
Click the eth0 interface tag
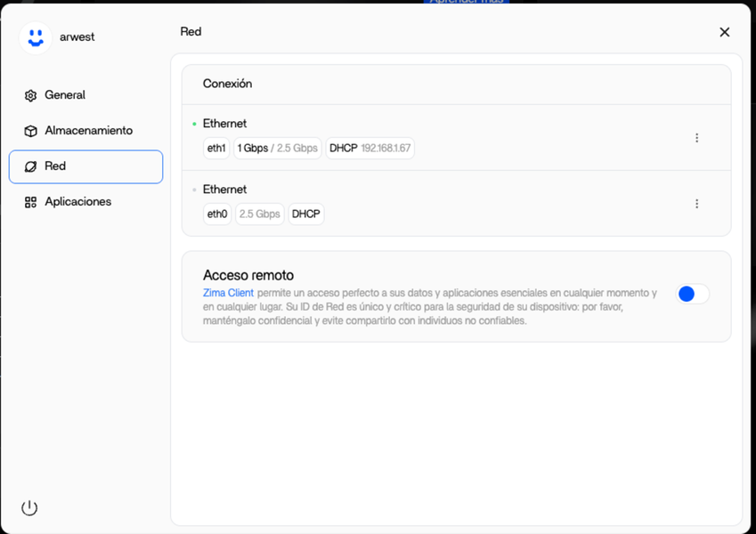click(216, 214)
